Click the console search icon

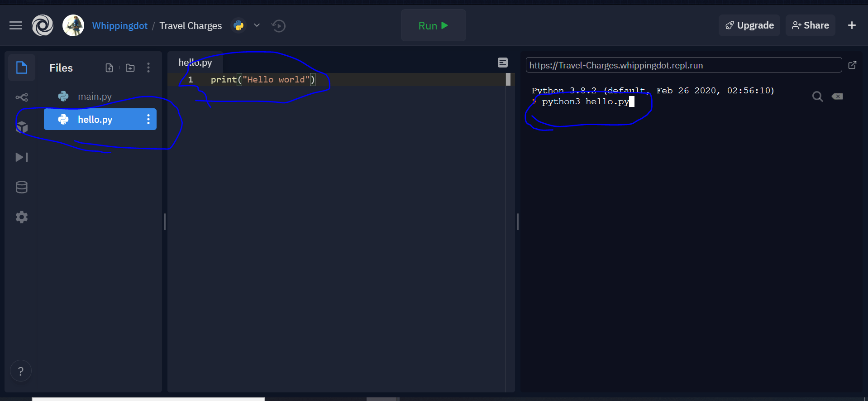point(817,97)
